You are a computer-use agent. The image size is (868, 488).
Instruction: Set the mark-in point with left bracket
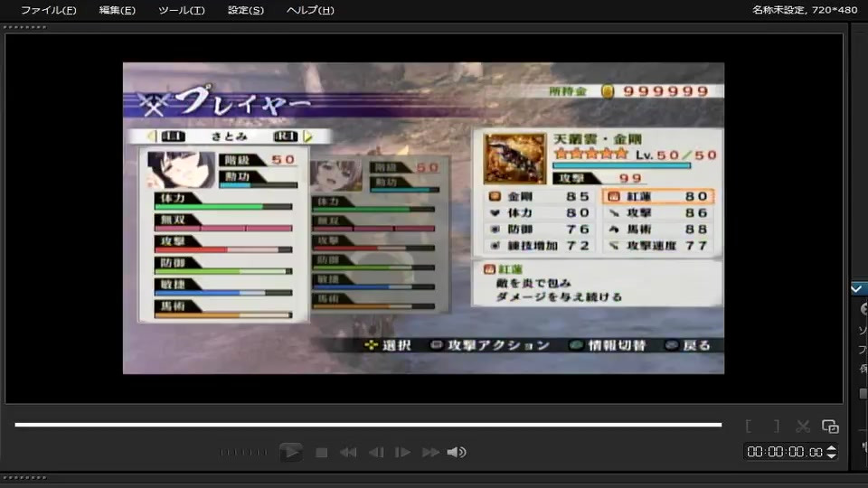point(749,426)
